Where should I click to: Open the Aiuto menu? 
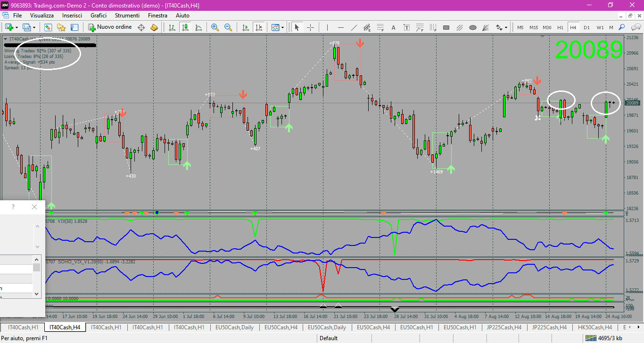182,16
